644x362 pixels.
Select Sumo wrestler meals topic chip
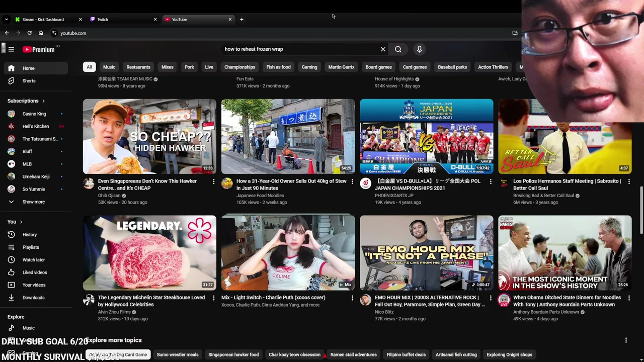pyautogui.click(x=178, y=355)
